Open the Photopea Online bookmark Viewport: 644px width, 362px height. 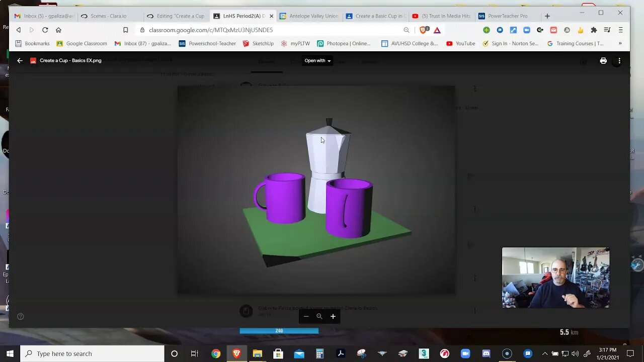[344, 44]
